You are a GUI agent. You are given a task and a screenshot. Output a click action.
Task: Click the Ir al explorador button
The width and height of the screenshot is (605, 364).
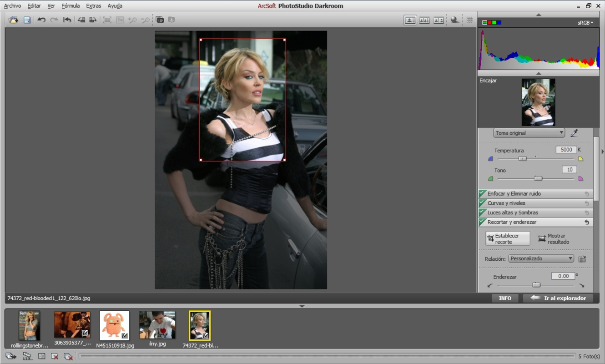point(558,298)
